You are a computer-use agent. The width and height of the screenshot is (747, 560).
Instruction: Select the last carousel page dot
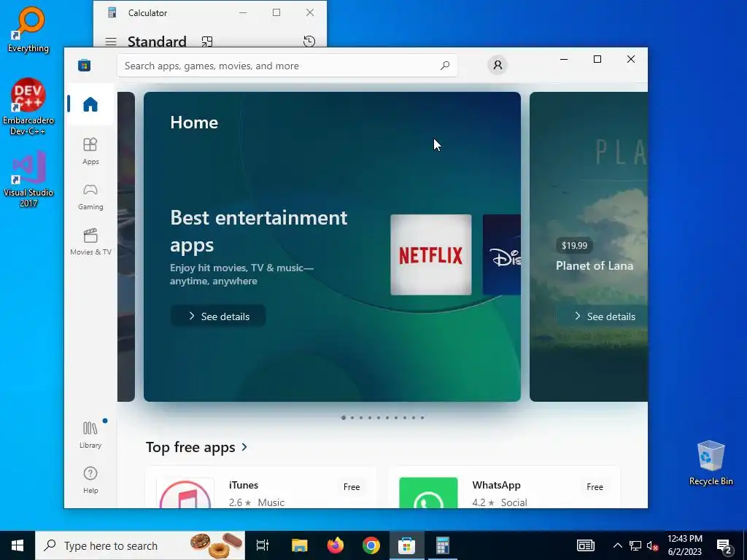pyautogui.click(x=422, y=418)
